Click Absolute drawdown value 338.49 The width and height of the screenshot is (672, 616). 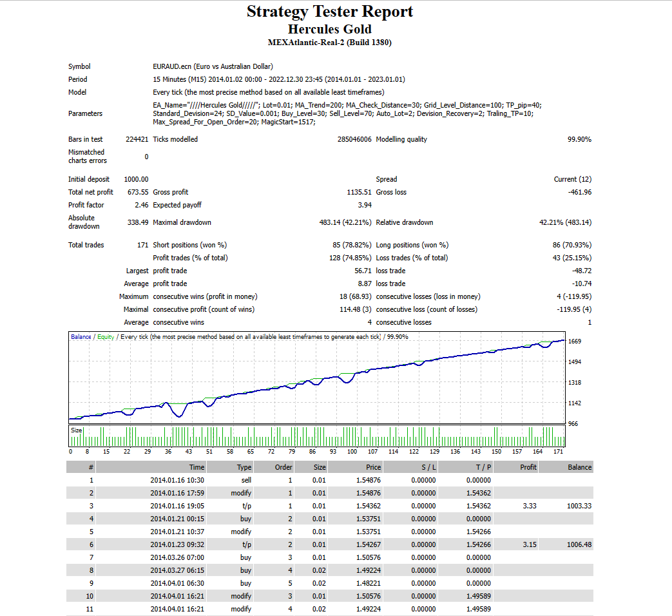coord(138,222)
